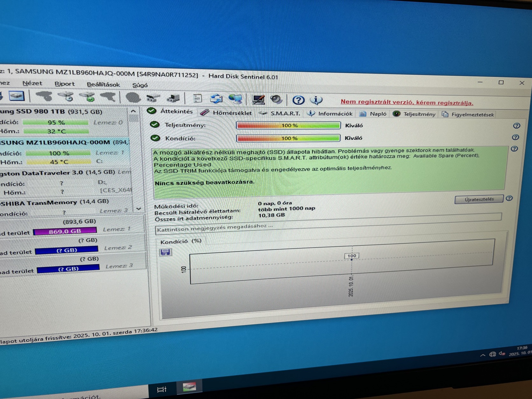
Task: Click the green check icon beside Kondíció label
Action: click(x=155, y=138)
